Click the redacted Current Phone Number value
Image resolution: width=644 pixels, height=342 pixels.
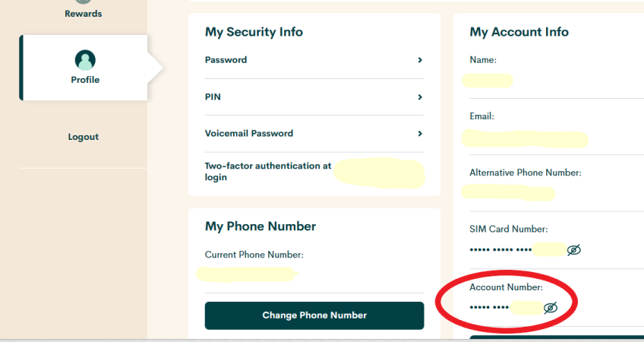click(245, 274)
